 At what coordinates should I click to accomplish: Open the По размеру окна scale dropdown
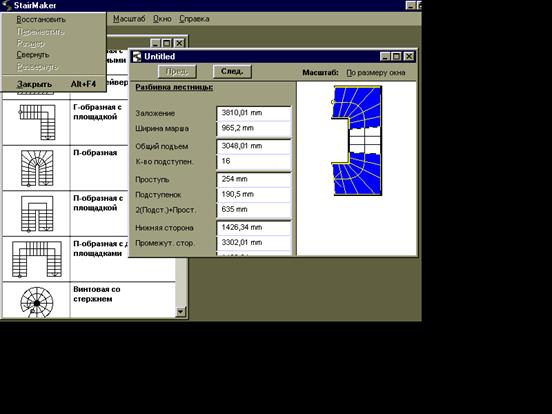point(376,73)
